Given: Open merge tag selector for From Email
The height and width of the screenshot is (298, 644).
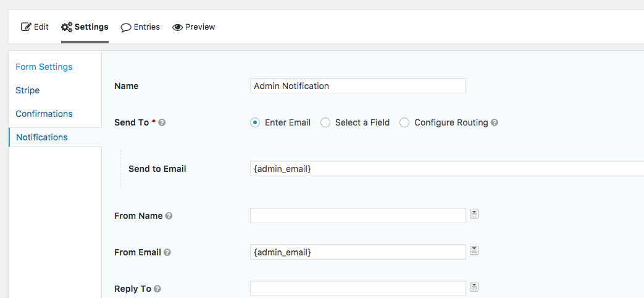Looking at the screenshot, I should (474, 250).
